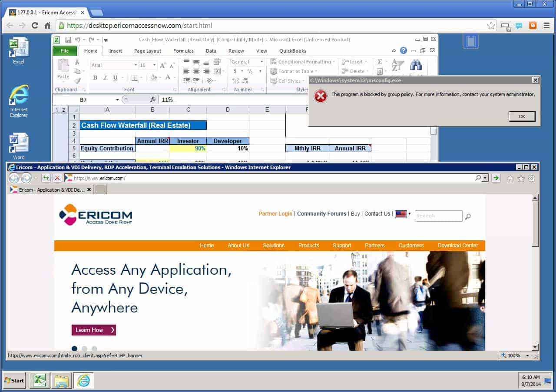
Task: Open the Arial font name dropdown
Action: pos(135,65)
